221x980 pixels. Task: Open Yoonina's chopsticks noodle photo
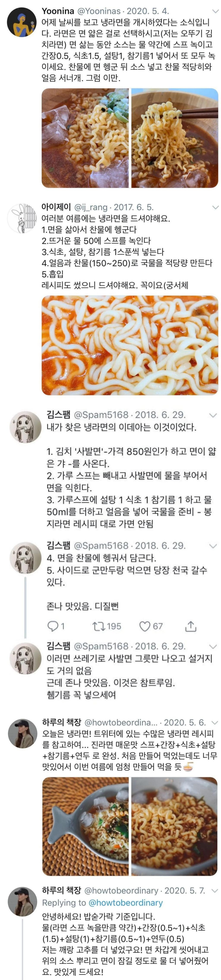(175, 138)
